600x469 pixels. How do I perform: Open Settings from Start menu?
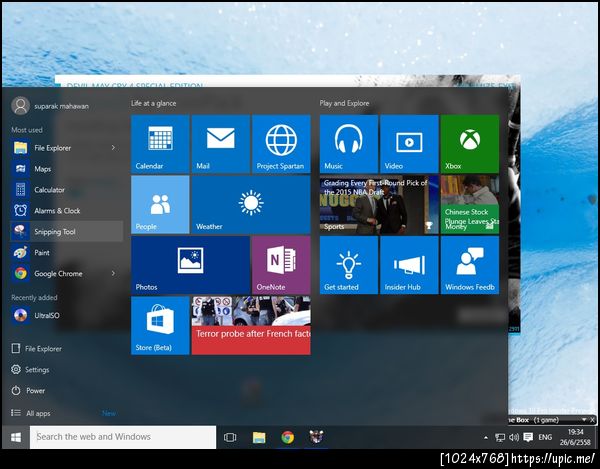tap(30, 370)
